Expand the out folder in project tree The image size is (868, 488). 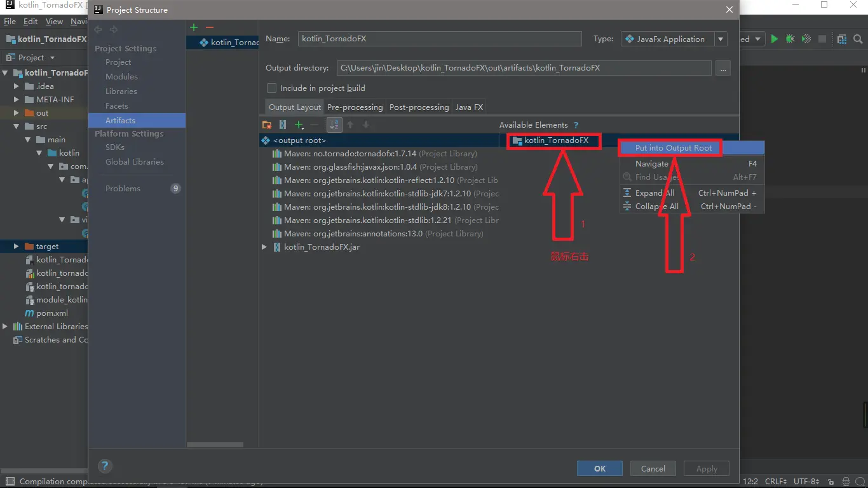(17, 113)
